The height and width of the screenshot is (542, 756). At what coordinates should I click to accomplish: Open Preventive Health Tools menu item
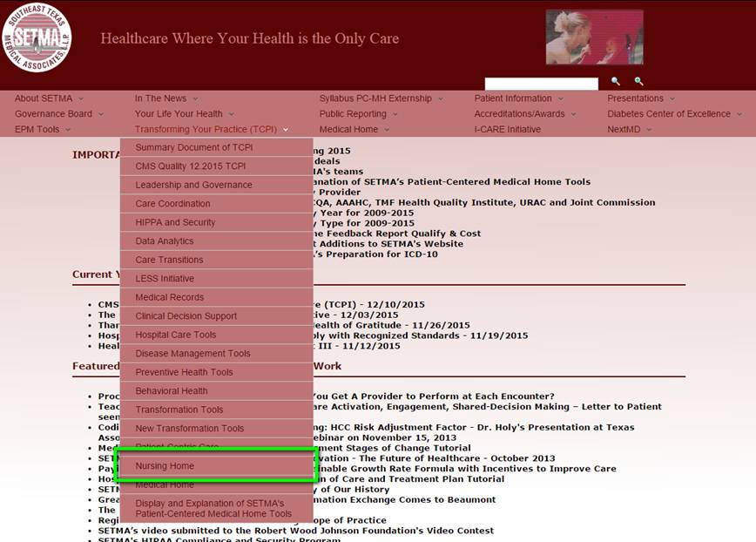(217, 372)
